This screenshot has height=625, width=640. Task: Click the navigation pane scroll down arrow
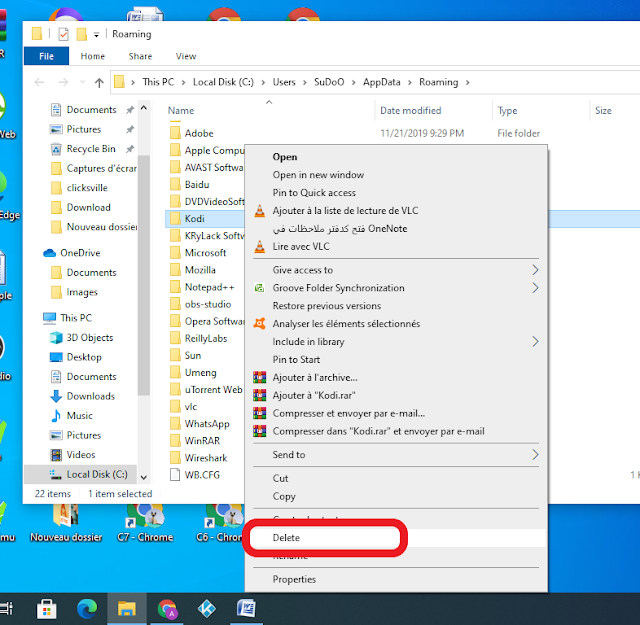144,477
